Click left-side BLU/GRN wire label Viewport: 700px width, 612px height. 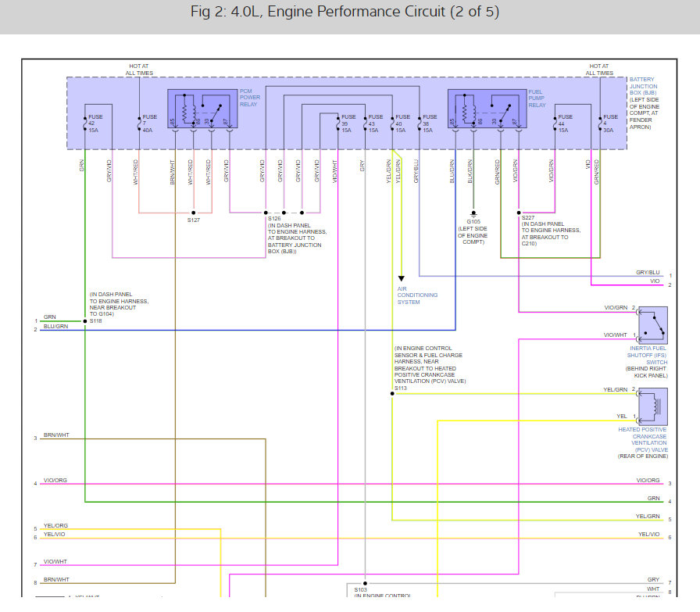(x=55, y=326)
